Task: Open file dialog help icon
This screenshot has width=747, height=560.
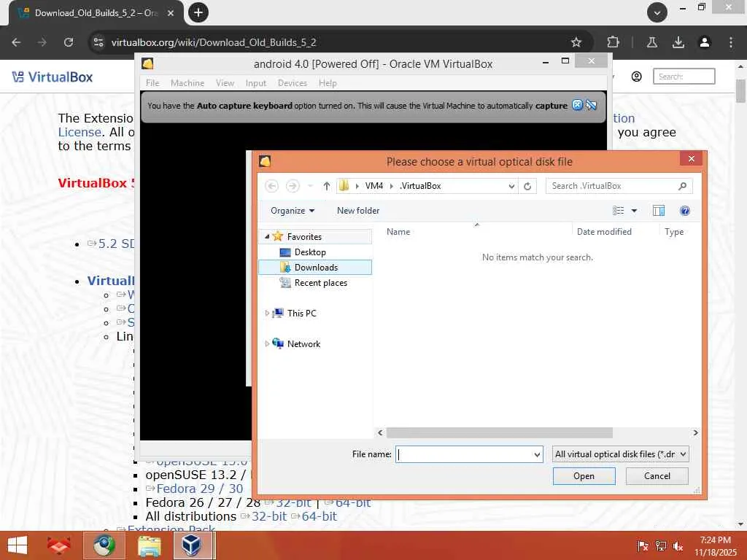Action: 685,211
